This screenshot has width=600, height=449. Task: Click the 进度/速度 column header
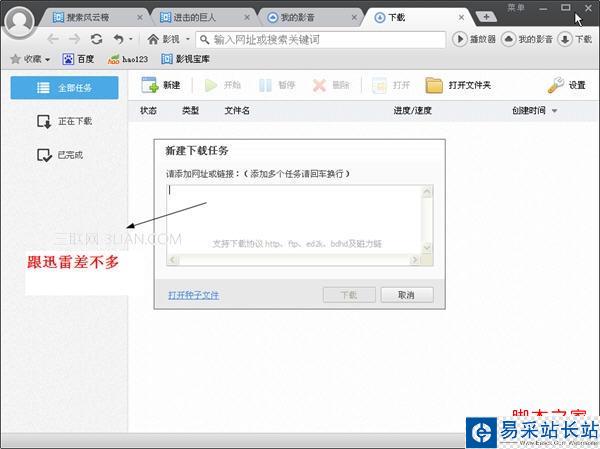(x=412, y=111)
